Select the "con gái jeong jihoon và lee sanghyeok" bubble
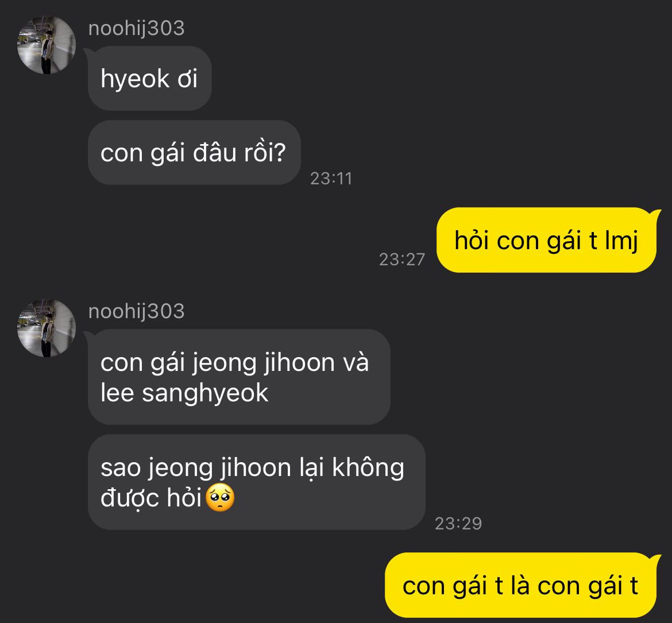The image size is (672, 623). (x=239, y=377)
